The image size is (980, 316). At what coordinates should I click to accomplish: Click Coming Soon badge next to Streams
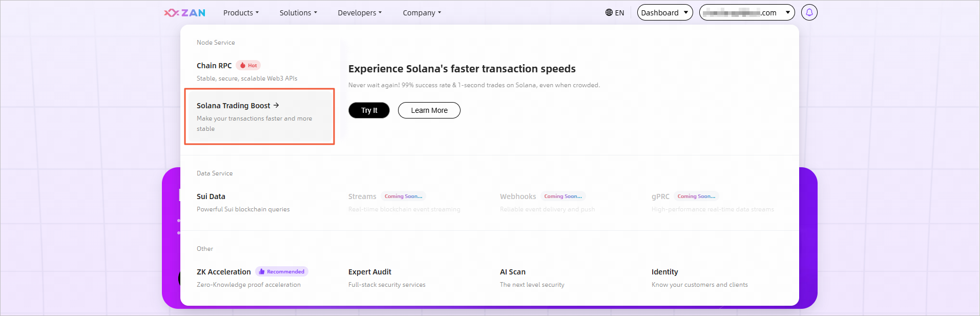tap(403, 196)
